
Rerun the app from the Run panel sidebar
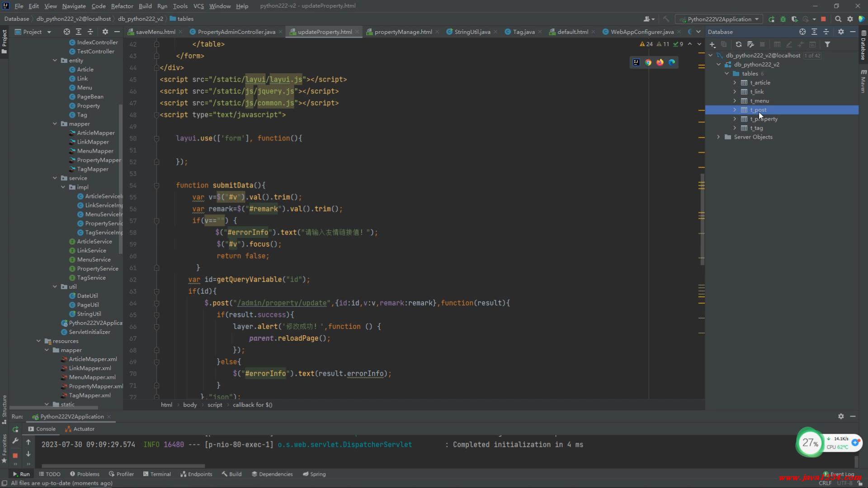(x=15, y=429)
